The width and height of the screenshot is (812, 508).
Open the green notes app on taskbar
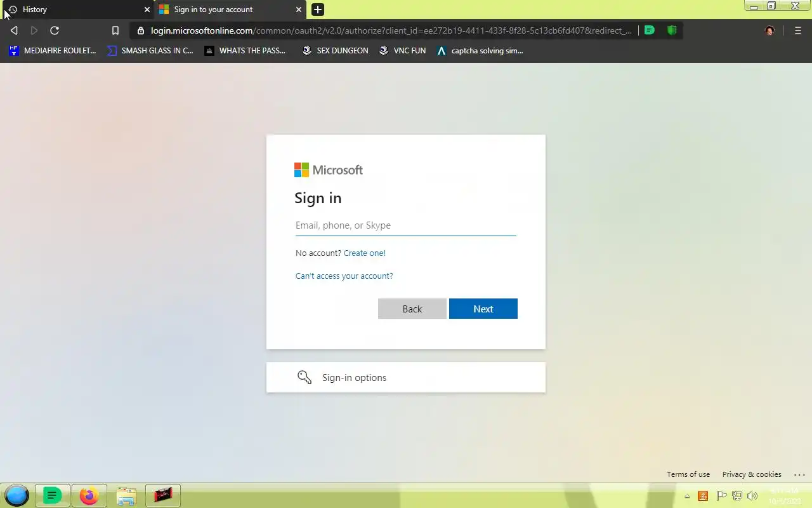[x=52, y=495]
